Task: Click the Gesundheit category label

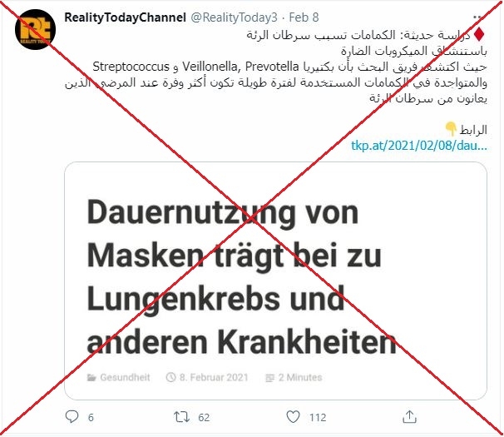Action: click(125, 377)
